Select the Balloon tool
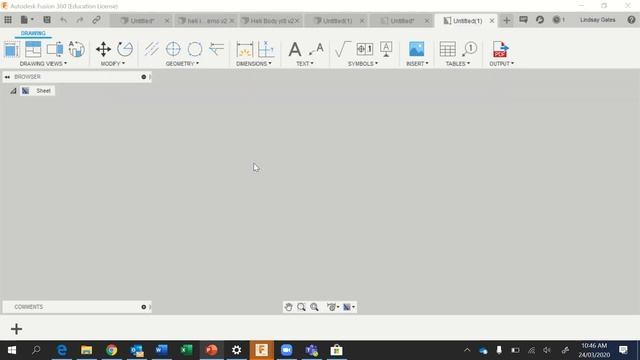Screen dimensions: 640x360 coord(470,49)
